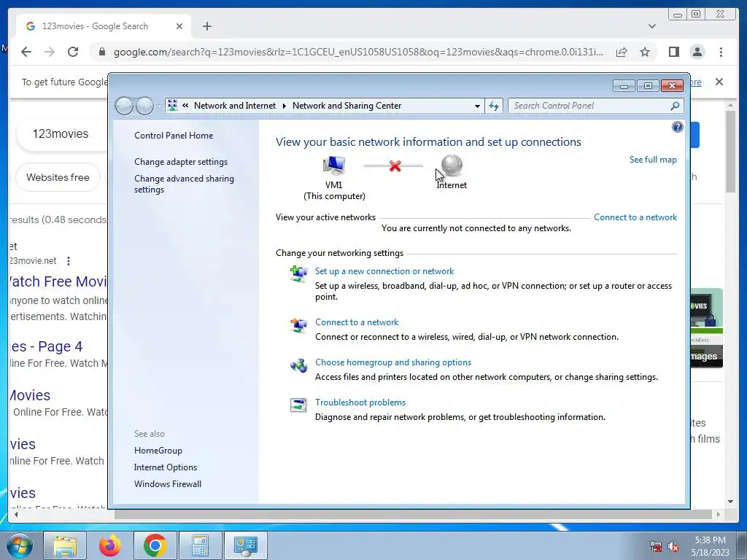The height and width of the screenshot is (560, 747).
Task: Open Change adapter settings
Action: coord(181,162)
